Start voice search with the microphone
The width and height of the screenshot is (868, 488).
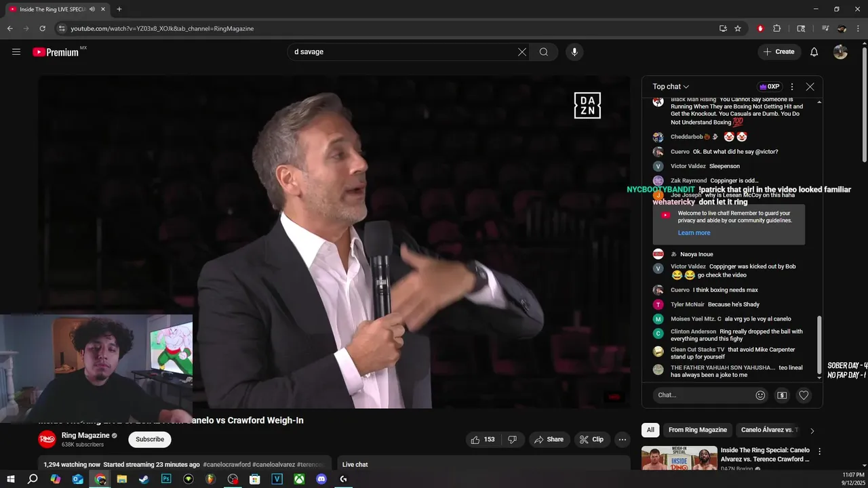click(x=574, y=52)
